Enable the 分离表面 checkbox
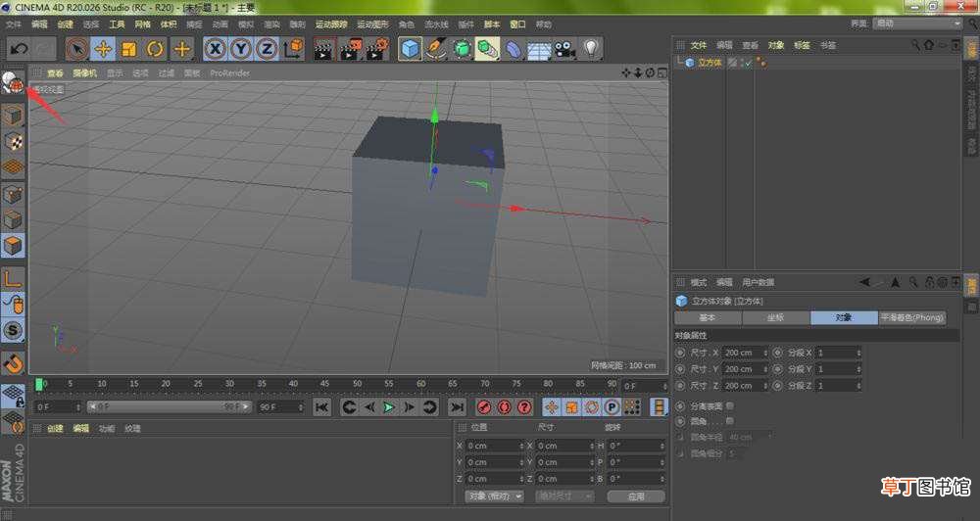The width and height of the screenshot is (980, 521). tap(729, 406)
